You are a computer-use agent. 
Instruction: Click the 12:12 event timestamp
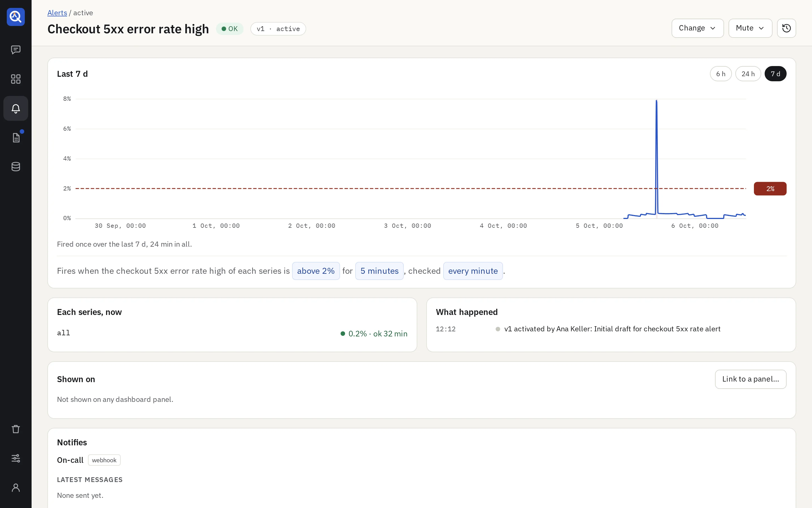(x=445, y=329)
